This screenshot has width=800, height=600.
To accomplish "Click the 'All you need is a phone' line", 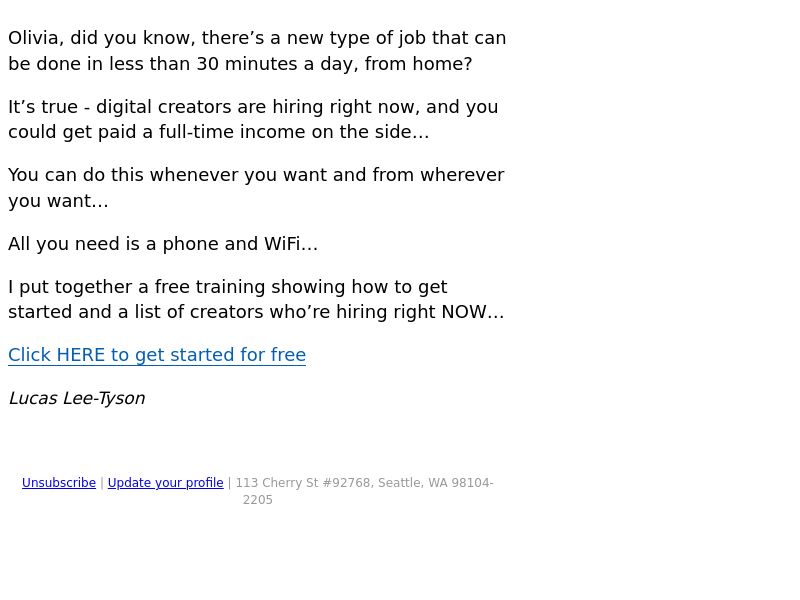I will coord(163,244).
